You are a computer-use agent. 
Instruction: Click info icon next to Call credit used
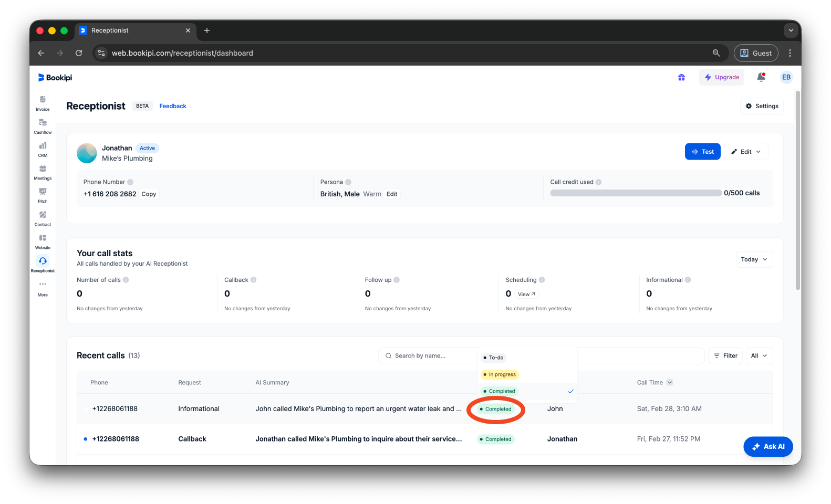(598, 182)
